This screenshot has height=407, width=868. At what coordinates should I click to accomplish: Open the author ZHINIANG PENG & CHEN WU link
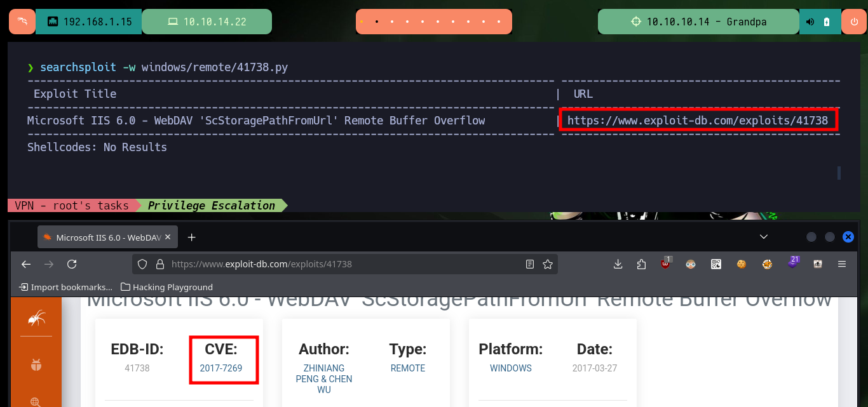click(324, 379)
